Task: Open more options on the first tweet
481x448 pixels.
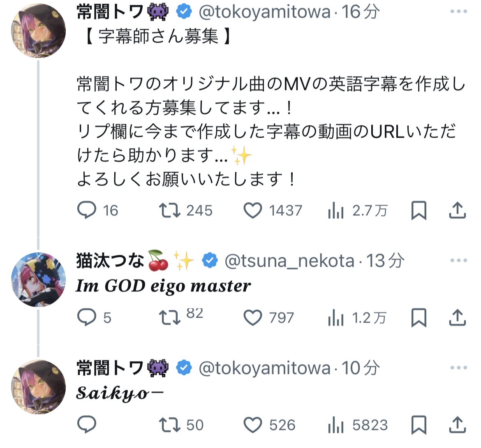Action: (x=458, y=12)
